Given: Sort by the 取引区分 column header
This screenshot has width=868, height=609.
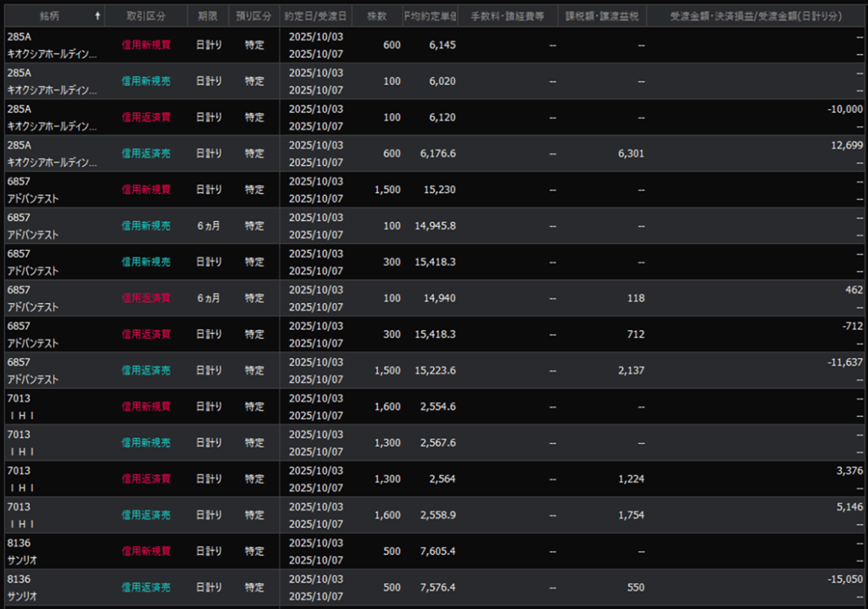Looking at the screenshot, I should (146, 16).
